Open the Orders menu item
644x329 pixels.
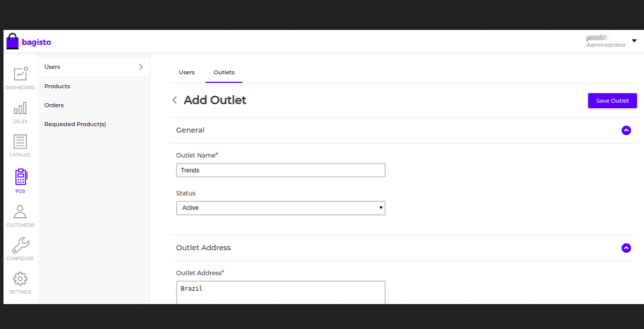point(53,105)
